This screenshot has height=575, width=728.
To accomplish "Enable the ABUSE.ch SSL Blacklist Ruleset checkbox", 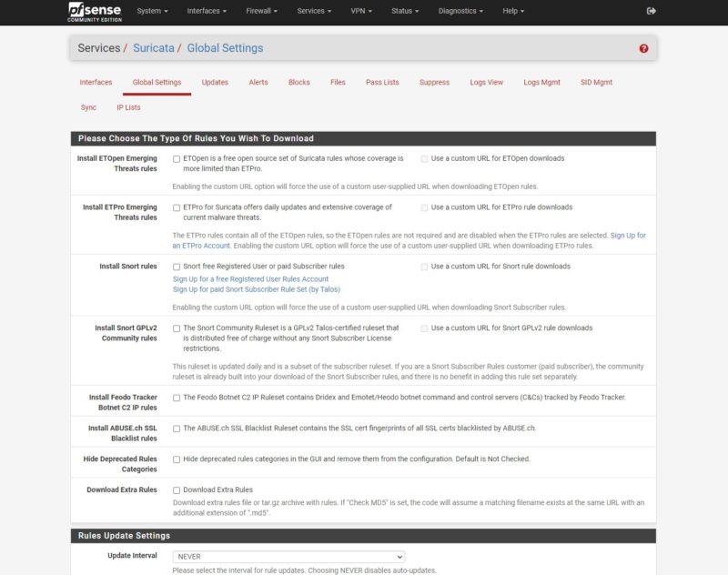I will coord(177,429).
